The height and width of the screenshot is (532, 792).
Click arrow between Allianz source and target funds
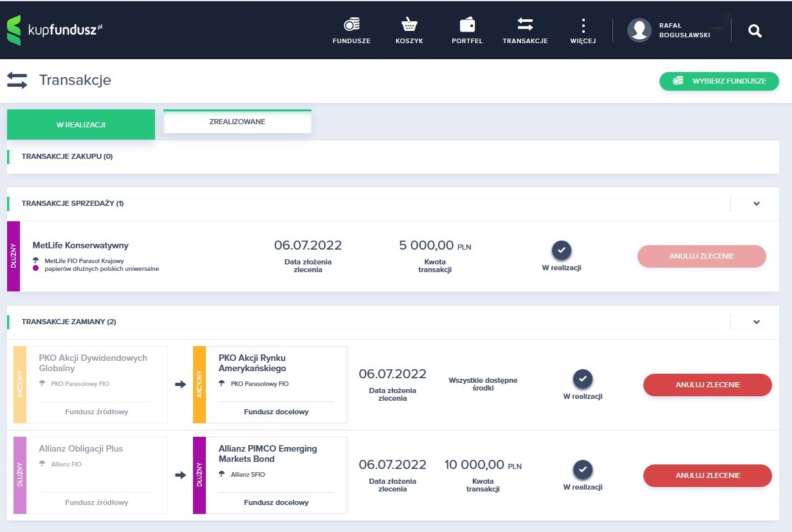tap(180, 475)
